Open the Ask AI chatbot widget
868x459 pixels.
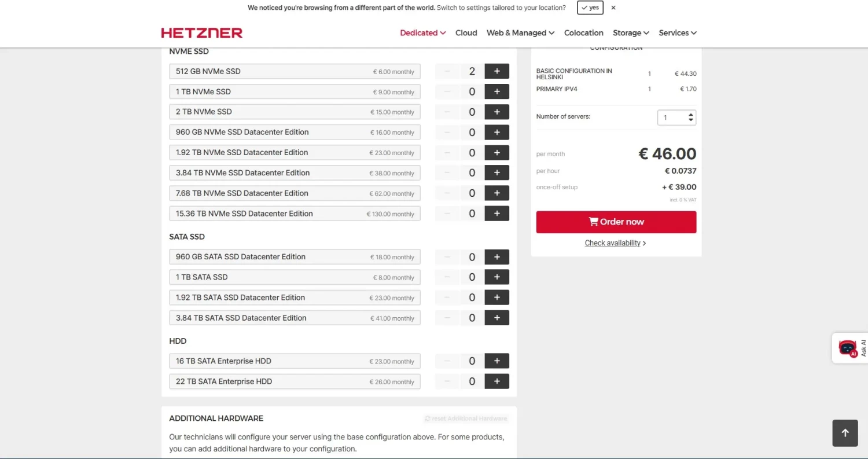pos(849,348)
